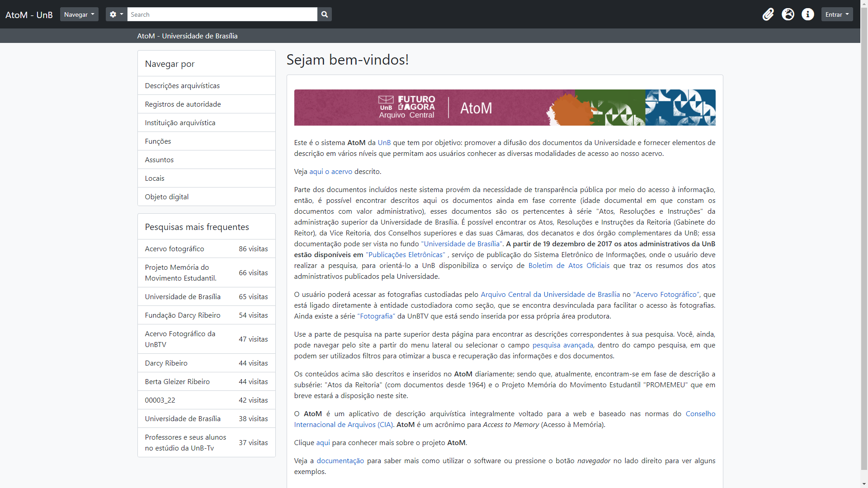The width and height of the screenshot is (868, 488).
Task: Expand the Entrar login dropdown
Action: pos(837,14)
